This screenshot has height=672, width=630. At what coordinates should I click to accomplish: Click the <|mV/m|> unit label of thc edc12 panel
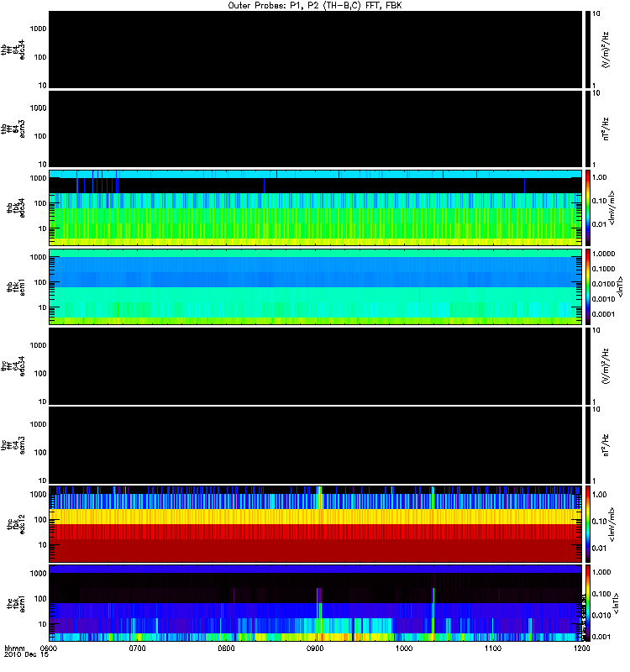pos(612,524)
